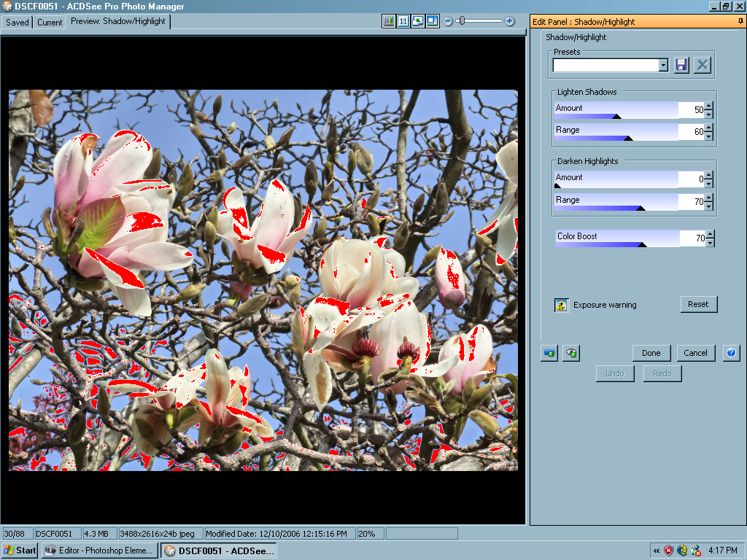
Task: Click the zoom out minus icon
Action: [x=448, y=21]
